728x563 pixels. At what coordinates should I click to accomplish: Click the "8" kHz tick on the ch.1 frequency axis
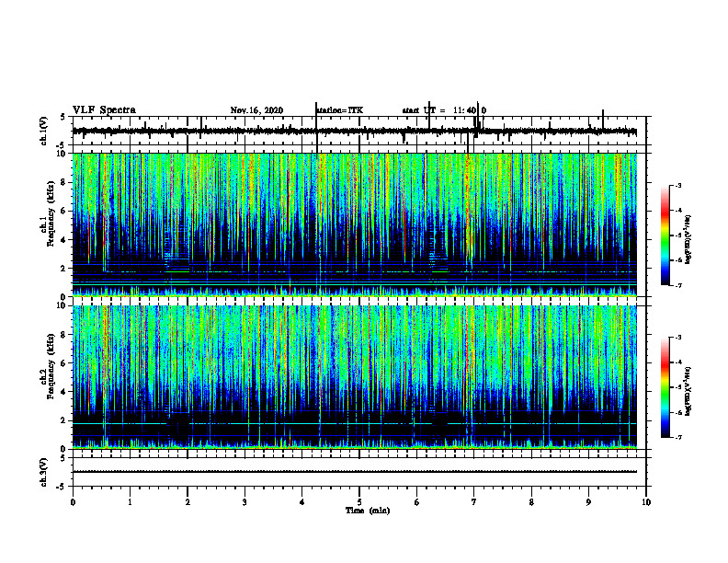(64, 182)
